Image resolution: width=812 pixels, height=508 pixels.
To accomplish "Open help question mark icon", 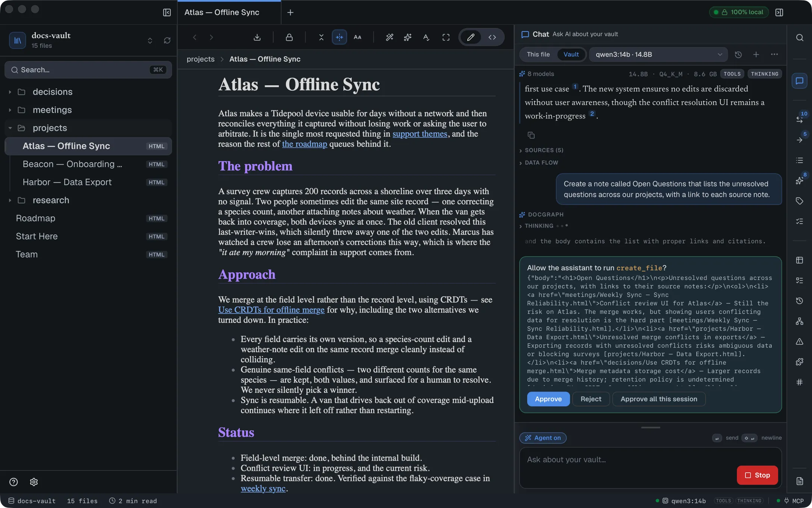I will [14, 482].
